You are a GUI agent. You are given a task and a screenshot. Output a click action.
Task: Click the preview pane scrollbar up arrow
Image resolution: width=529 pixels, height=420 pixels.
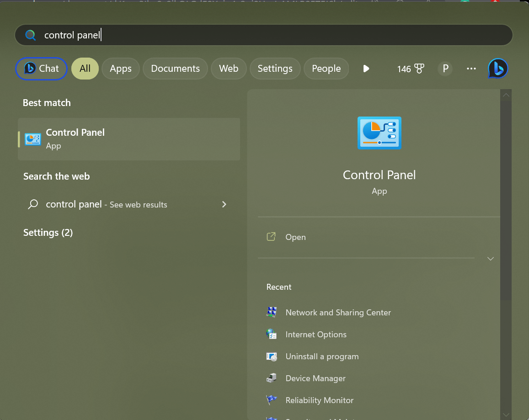pyautogui.click(x=506, y=95)
